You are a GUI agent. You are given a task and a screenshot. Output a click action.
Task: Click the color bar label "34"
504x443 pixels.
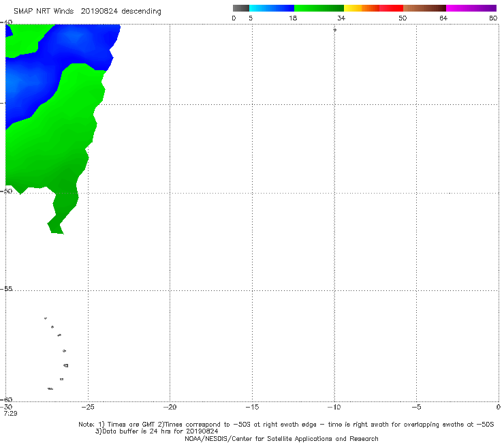click(x=341, y=18)
